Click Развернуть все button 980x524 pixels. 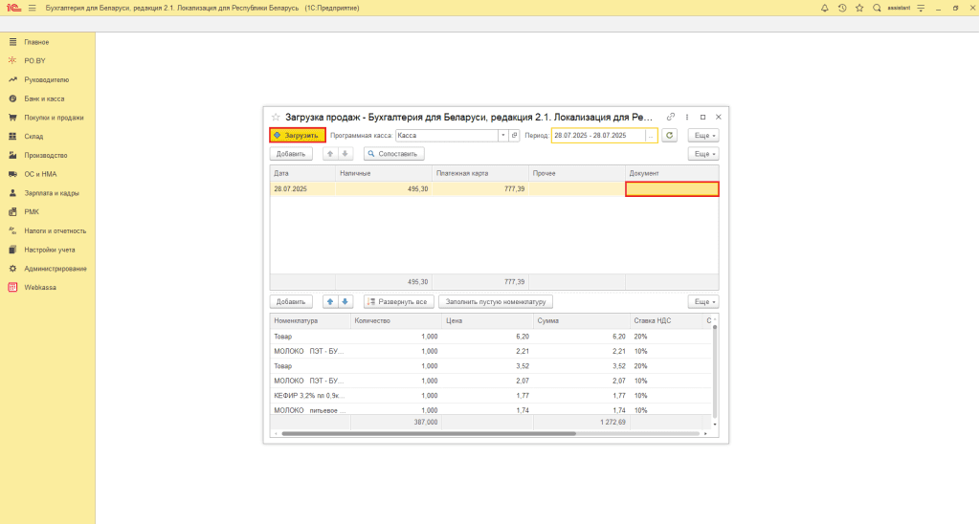399,301
